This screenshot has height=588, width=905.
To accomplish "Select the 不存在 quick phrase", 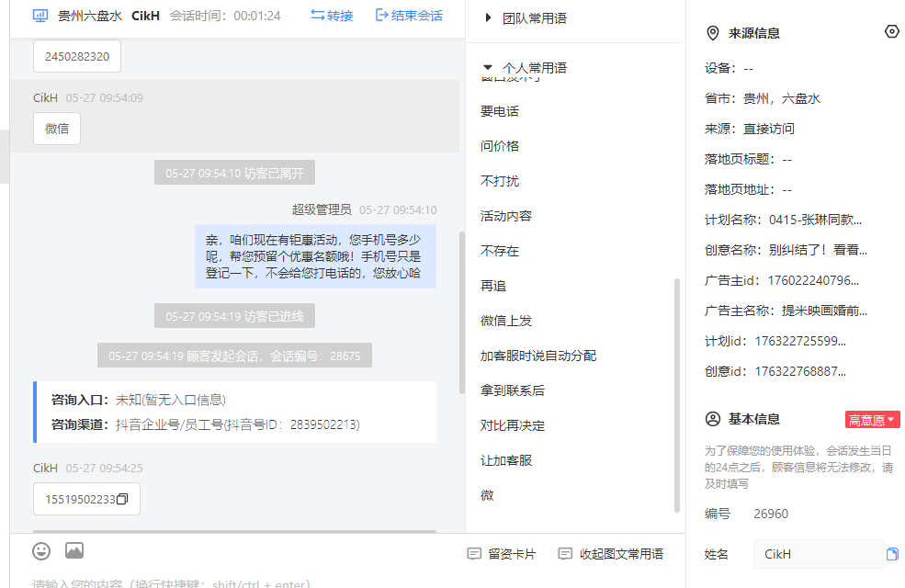I will coord(500,251).
